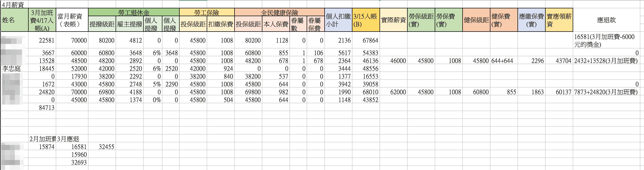The height and width of the screenshot is (170, 644).
Task: Select the 本人保費 header cell
Action: coord(276,24)
